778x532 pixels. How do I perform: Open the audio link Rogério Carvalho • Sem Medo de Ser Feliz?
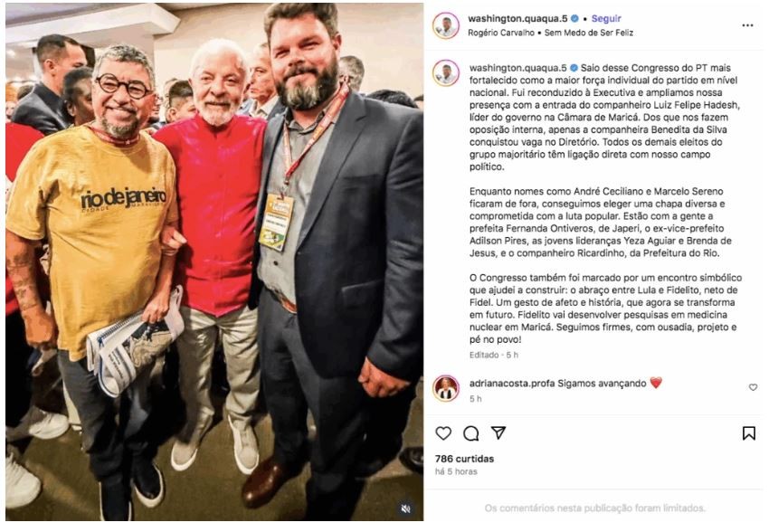(x=550, y=33)
